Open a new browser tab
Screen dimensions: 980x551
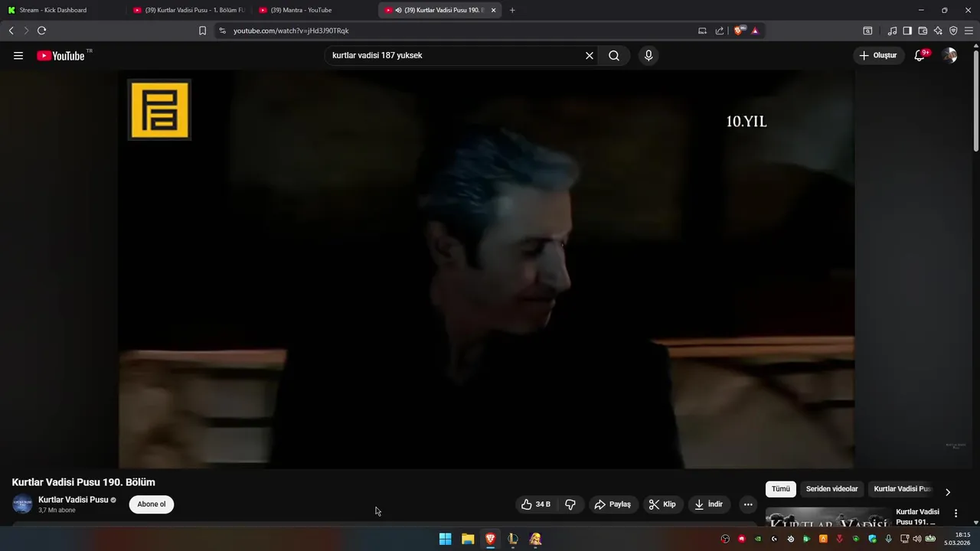512,10
